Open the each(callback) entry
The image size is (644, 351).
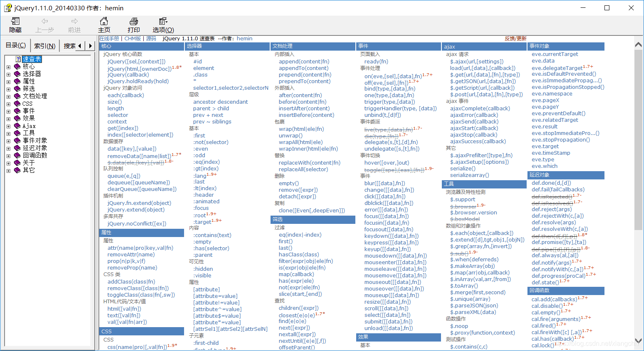126,95
